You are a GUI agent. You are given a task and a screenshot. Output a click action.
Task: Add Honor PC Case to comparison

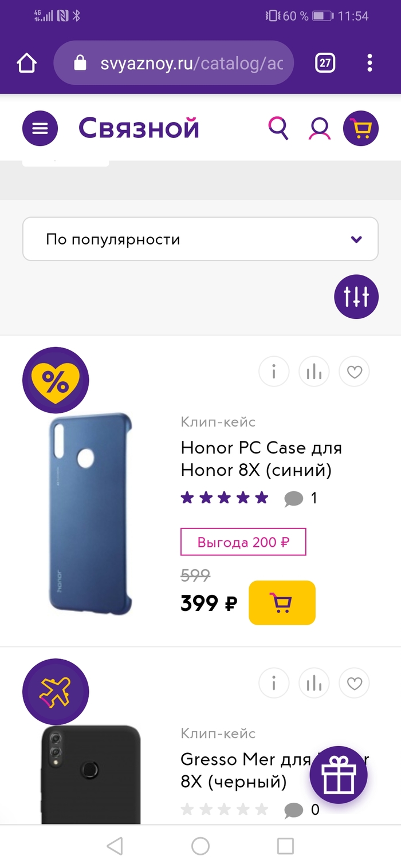tap(314, 372)
